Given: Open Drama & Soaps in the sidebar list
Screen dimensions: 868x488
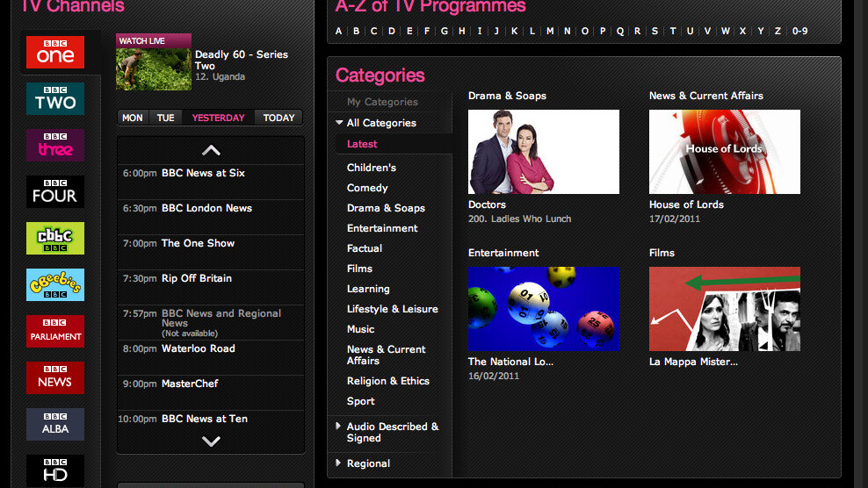Looking at the screenshot, I should pos(386,208).
